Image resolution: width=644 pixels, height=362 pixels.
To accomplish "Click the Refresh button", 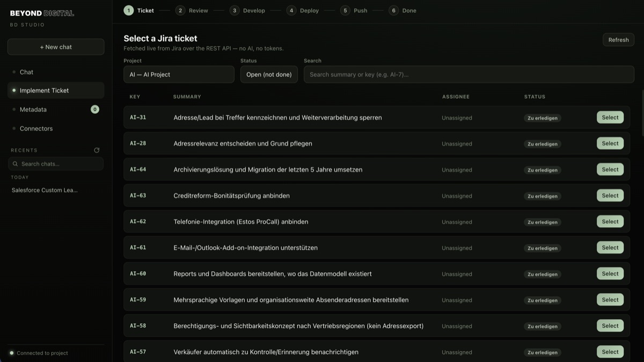I will (x=618, y=40).
